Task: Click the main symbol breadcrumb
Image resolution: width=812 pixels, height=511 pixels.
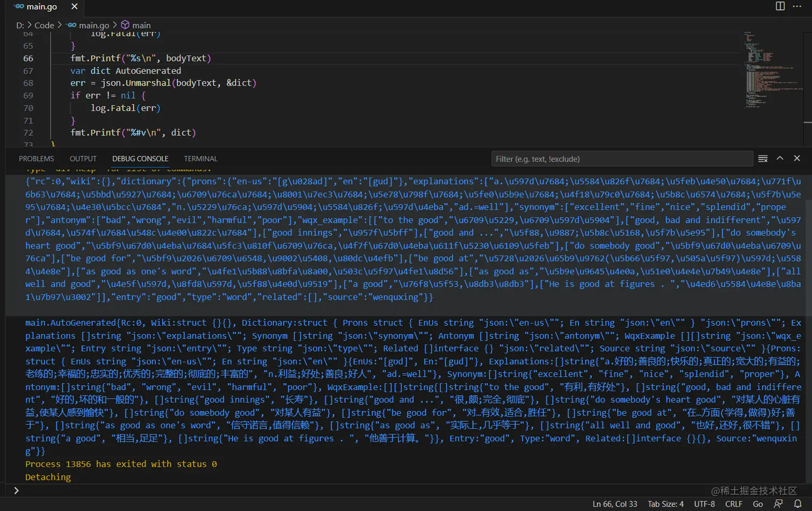Action: point(136,25)
